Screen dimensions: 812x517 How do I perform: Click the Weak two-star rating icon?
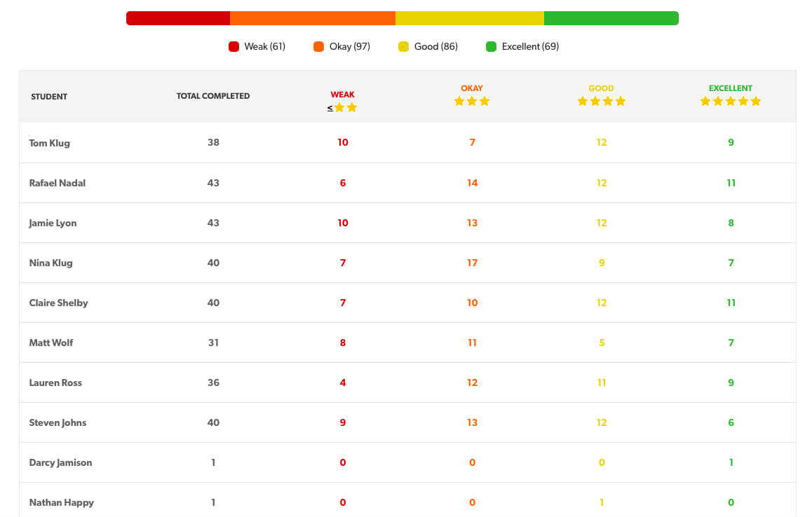tap(346, 108)
